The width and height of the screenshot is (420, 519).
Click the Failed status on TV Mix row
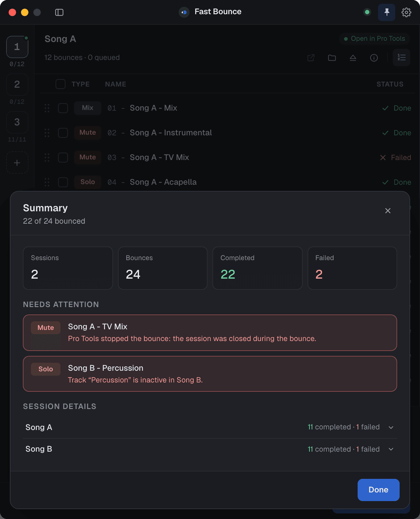pyautogui.click(x=396, y=158)
